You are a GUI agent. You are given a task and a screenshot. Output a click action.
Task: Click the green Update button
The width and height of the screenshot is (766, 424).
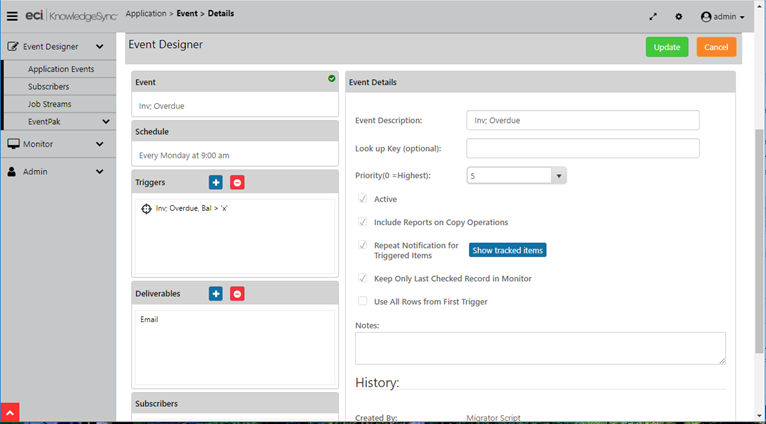[x=667, y=47]
